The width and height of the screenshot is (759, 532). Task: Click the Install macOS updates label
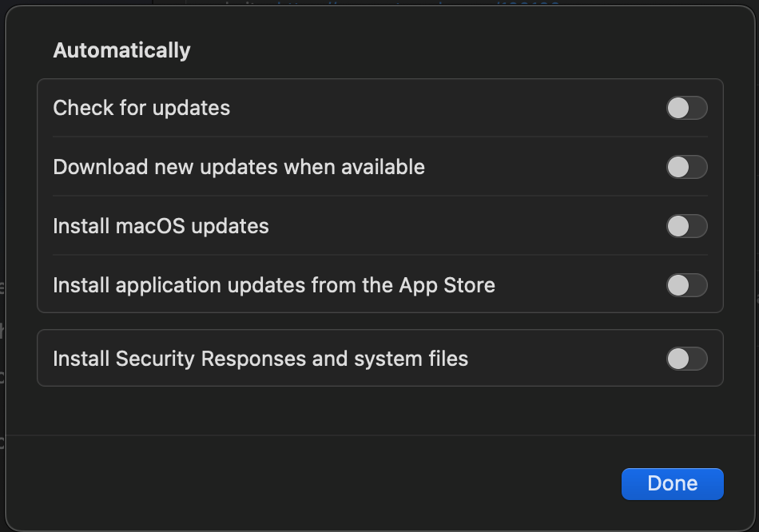point(161,227)
